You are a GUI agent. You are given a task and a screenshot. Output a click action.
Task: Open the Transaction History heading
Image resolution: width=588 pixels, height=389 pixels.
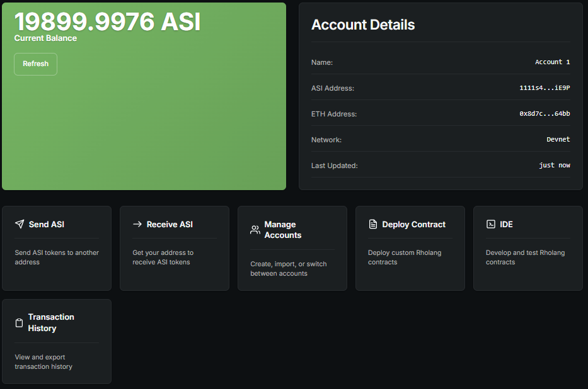click(51, 322)
